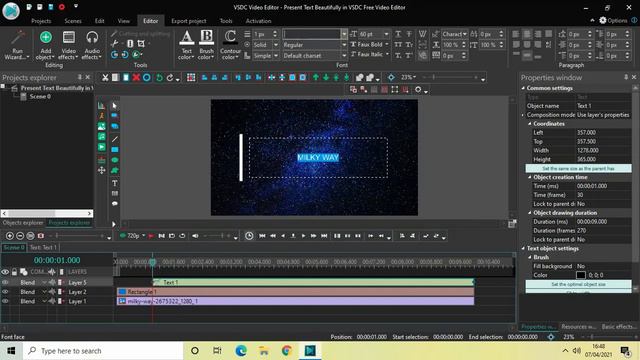This screenshot has height=360, width=640.
Task: Open the Default charset dropdown
Action: 344,56
